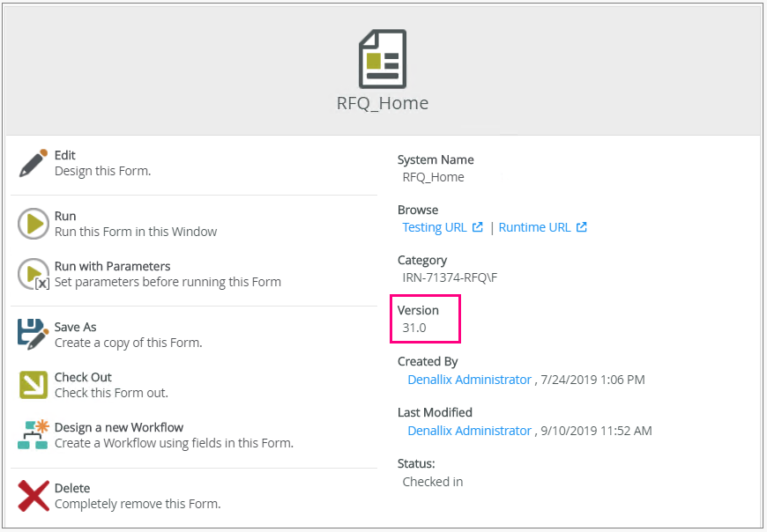The height and width of the screenshot is (532, 767).
Task: Select the Save As option text
Action: (75, 327)
